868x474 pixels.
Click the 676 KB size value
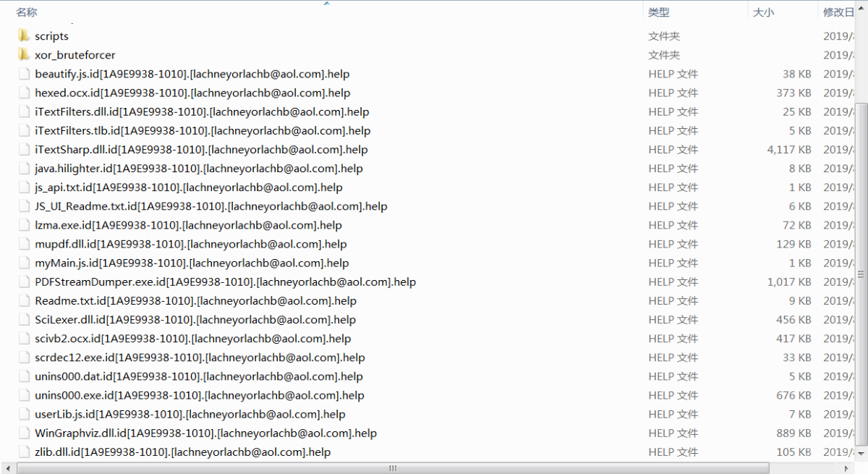[793, 395]
